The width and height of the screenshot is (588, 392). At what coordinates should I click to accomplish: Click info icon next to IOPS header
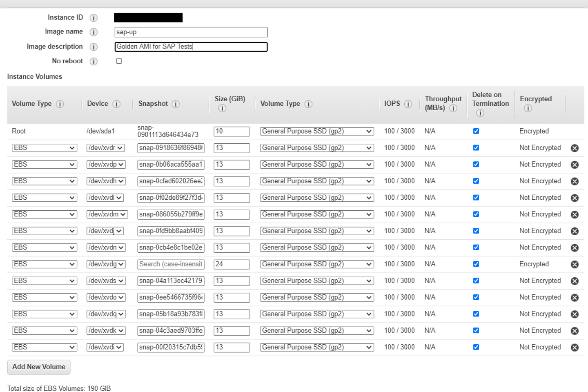[408, 104]
